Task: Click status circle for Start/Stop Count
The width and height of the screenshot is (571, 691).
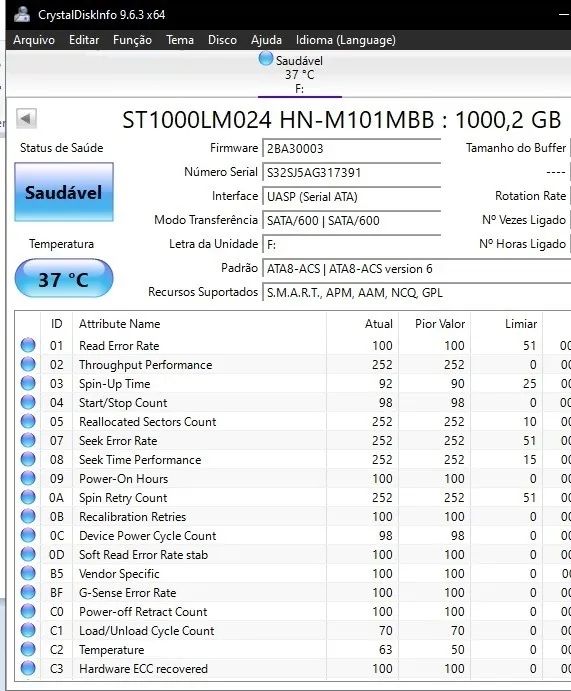Action: pos(28,402)
